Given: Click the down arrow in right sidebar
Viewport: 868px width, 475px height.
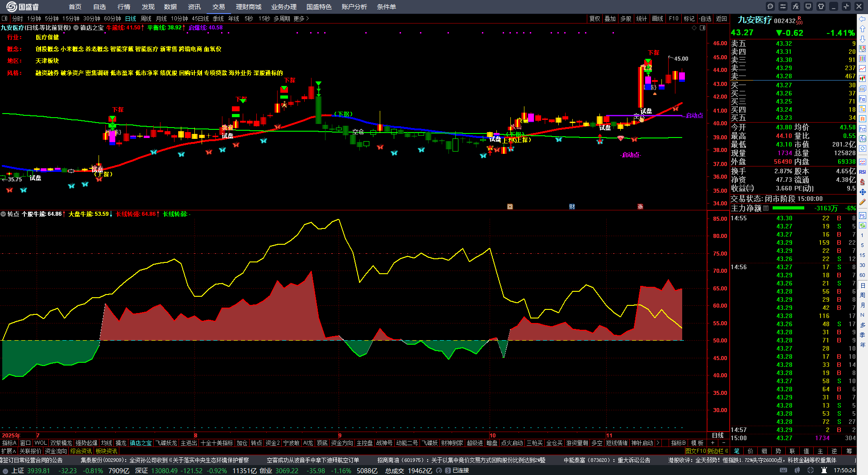Looking at the screenshot, I should [863, 39].
